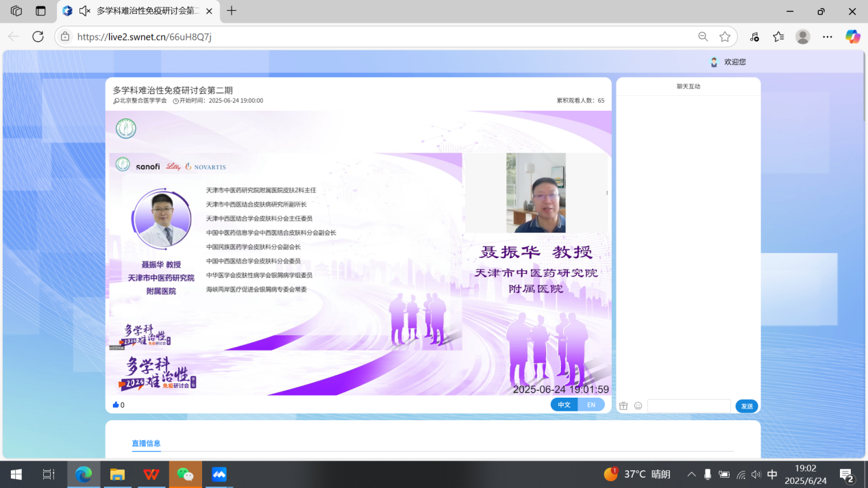Open the browser profile account menu
This screenshot has height=488, width=868.
(x=802, y=36)
